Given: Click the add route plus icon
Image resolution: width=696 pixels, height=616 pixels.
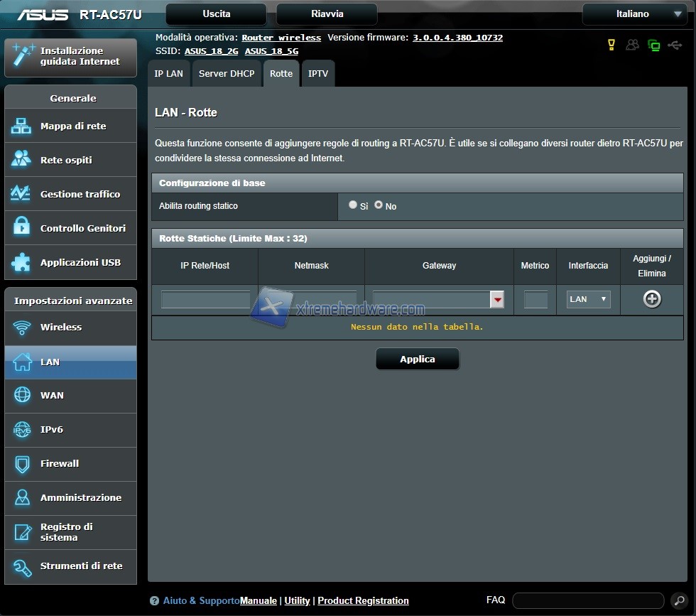Looking at the screenshot, I should [651, 299].
